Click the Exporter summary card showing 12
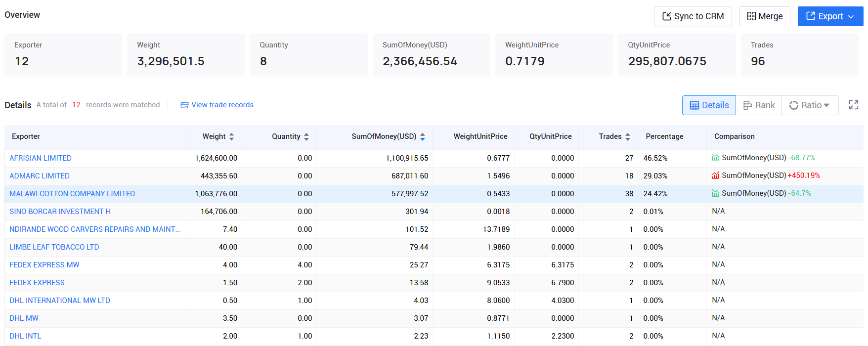Viewport: 868px width, 346px height. [63, 55]
